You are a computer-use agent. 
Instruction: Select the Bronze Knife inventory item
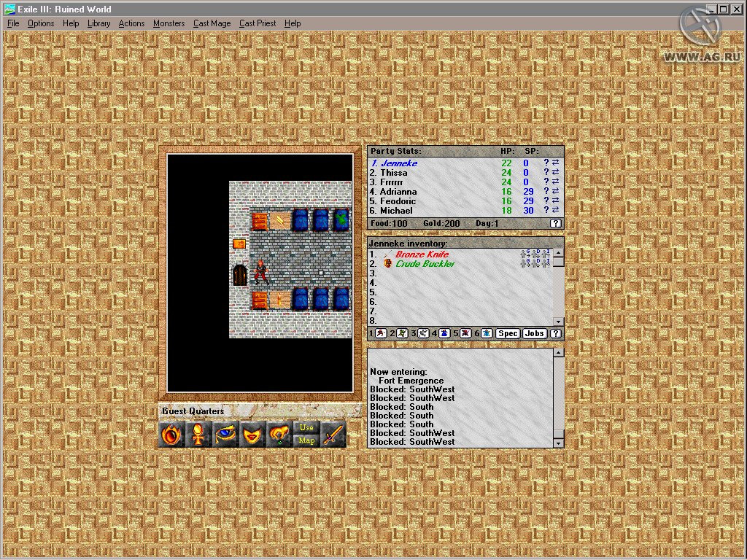pos(422,254)
